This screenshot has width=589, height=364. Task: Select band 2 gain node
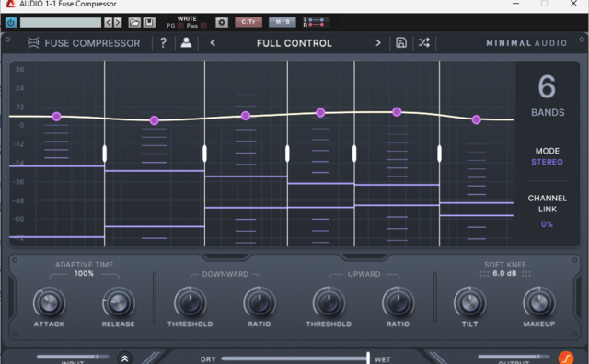[x=154, y=120]
